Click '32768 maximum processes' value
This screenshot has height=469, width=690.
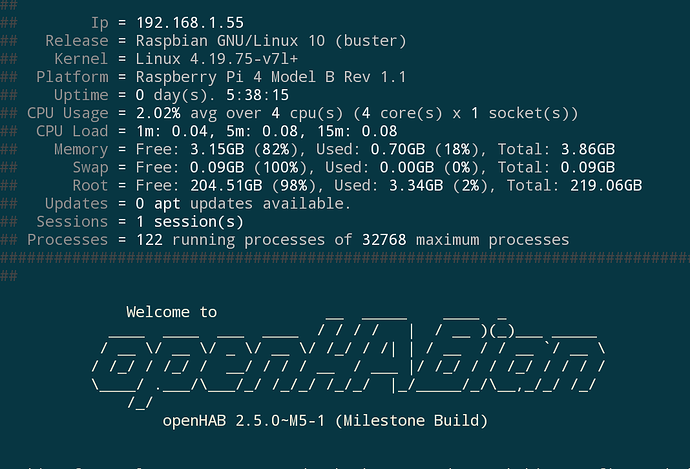point(466,240)
